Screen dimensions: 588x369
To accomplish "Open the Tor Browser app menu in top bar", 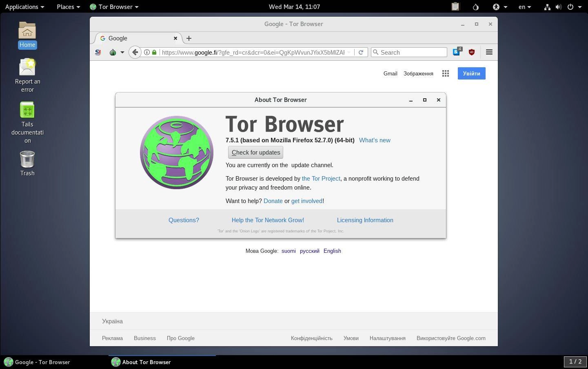I will point(114,7).
